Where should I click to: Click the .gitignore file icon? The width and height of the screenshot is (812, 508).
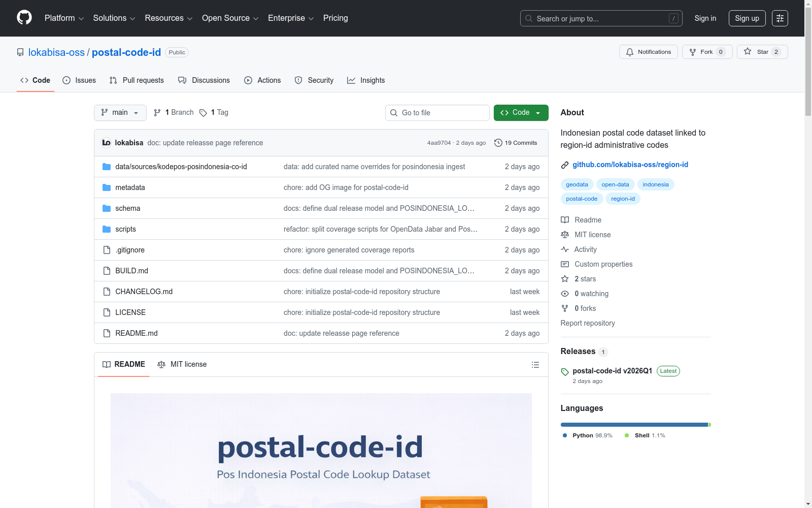click(x=107, y=250)
